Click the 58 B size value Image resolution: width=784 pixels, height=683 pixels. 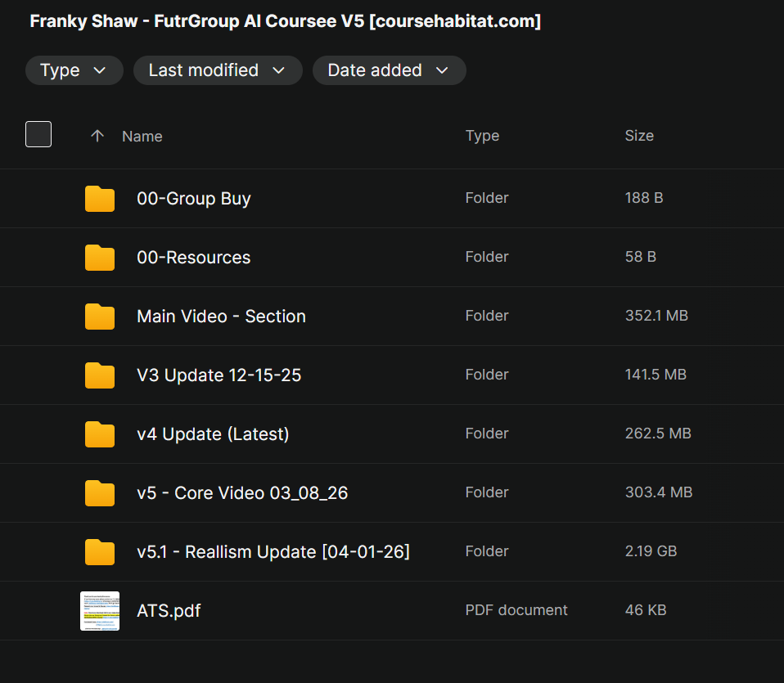click(x=641, y=257)
